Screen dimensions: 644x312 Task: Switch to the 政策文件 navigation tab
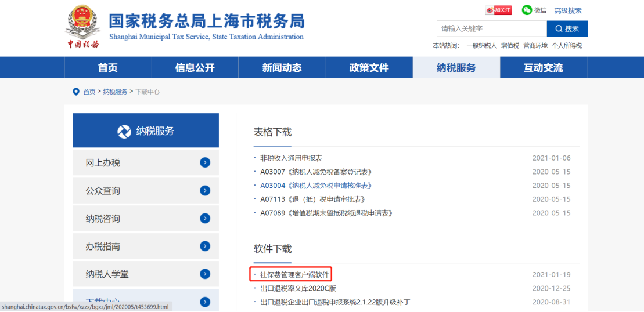coord(369,68)
